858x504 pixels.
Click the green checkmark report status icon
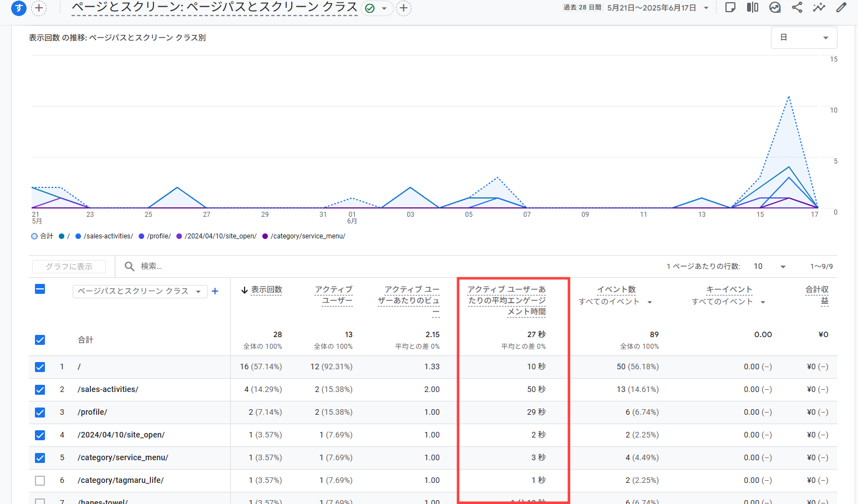point(370,8)
